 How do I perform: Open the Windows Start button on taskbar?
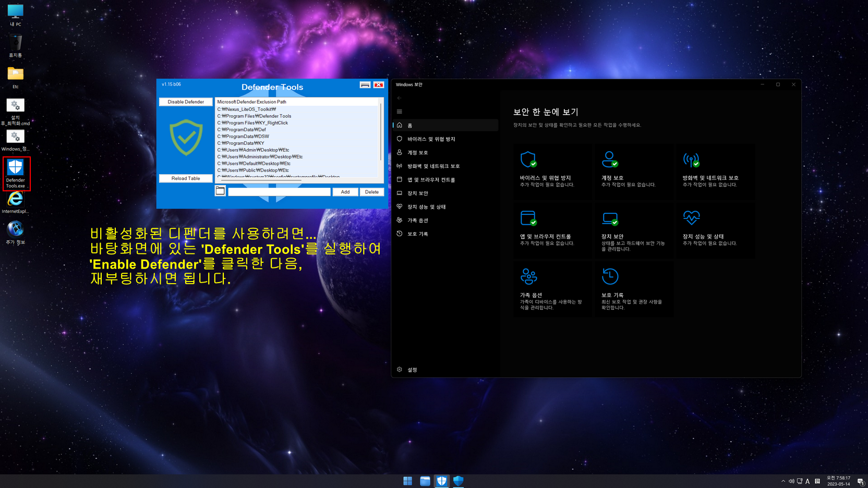[x=408, y=481]
